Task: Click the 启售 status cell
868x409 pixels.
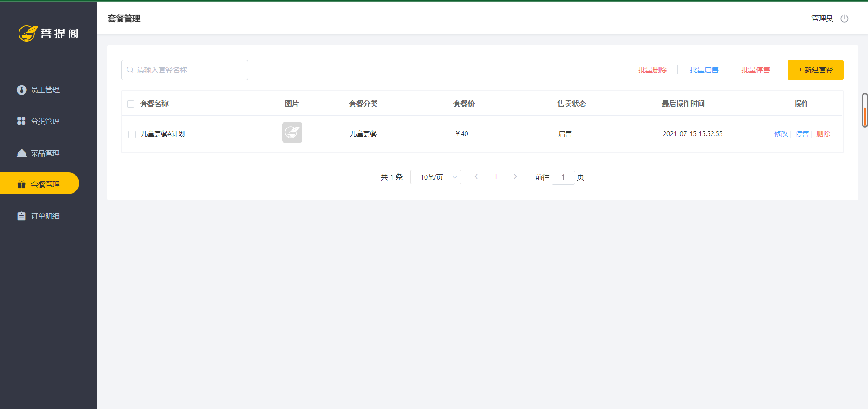Action: pyautogui.click(x=565, y=133)
